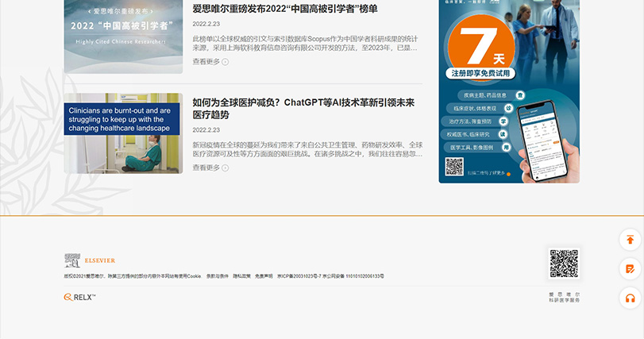The height and width of the screenshot is (339, 644).
Task: Click arrow icon beside 查看更多 under 高被引学者 article
Action: pos(225,62)
